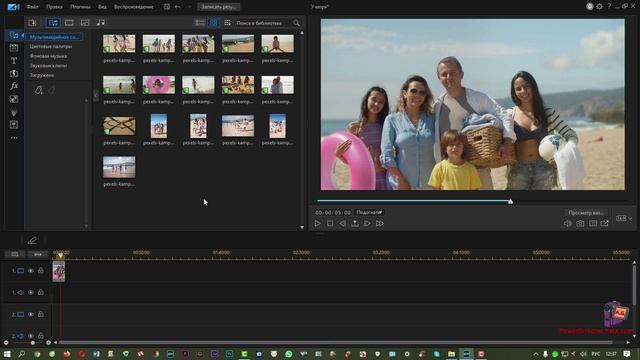Open the Воспроизведение menu

pos(133,7)
